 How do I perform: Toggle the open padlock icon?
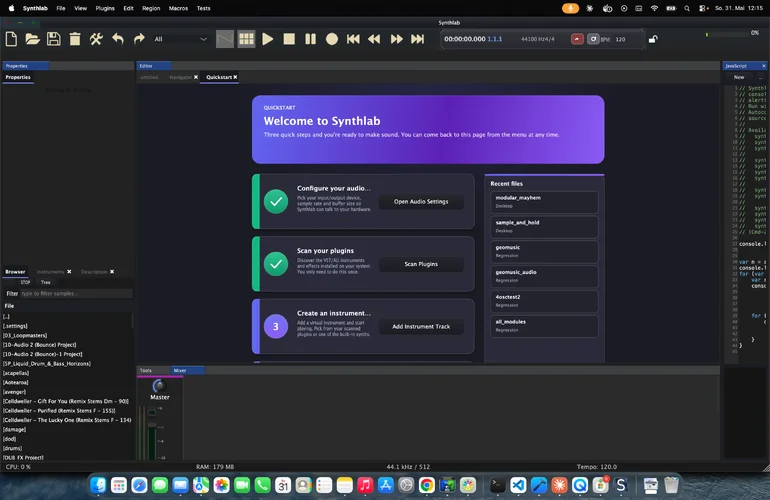coord(653,39)
